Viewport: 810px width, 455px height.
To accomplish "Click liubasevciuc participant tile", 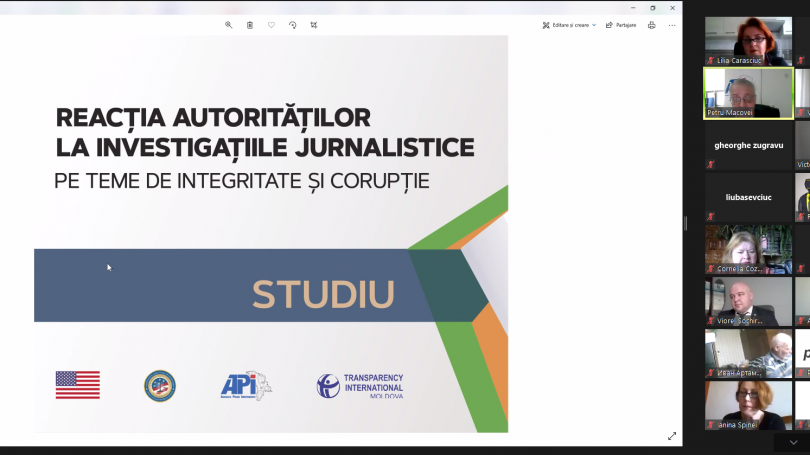I will pyautogui.click(x=749, y=197).
